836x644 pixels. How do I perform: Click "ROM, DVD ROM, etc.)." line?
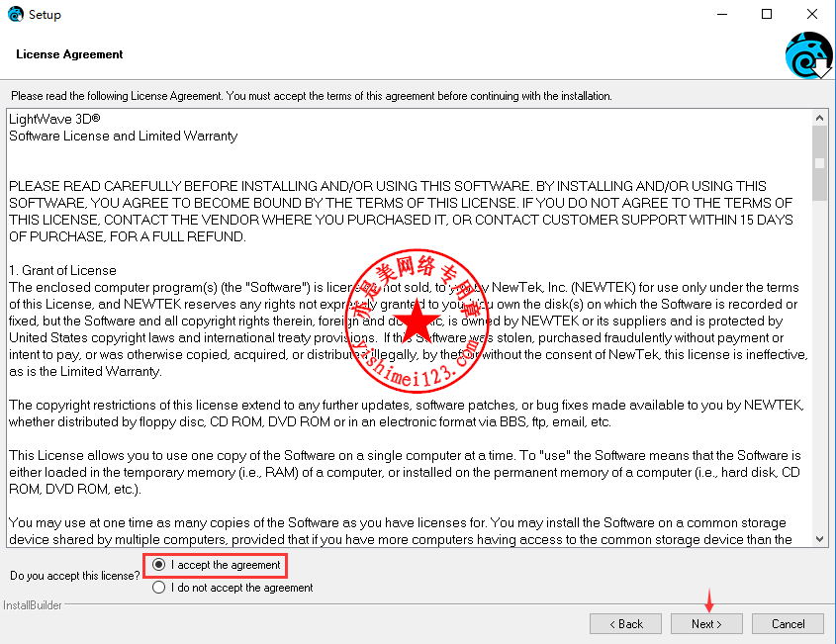(x=74, y=489)
